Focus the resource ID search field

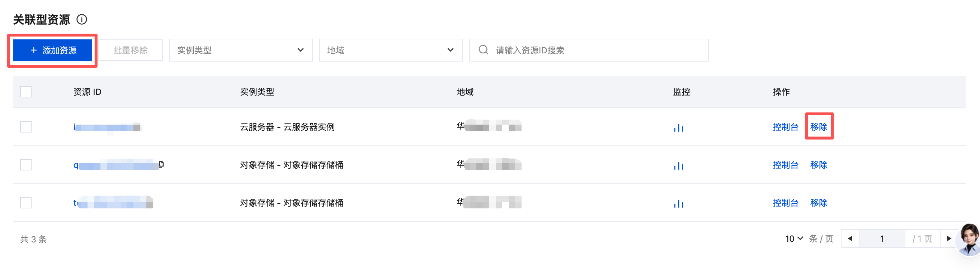click(x=589, y=50)
